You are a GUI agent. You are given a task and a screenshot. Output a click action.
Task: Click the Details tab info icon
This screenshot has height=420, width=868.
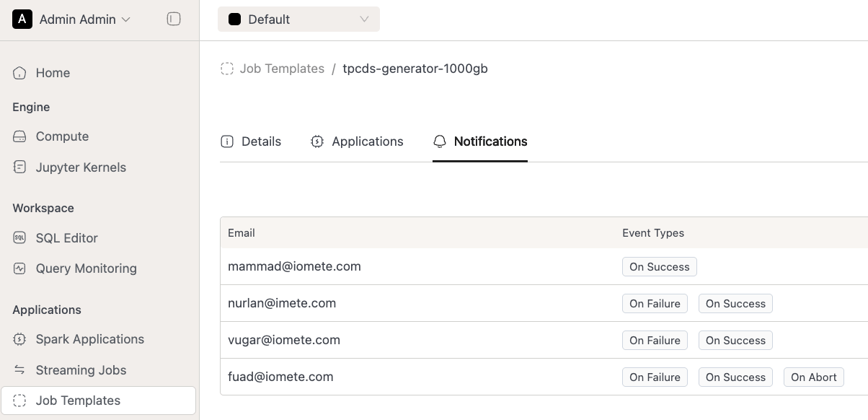click(x=227, y=141)
